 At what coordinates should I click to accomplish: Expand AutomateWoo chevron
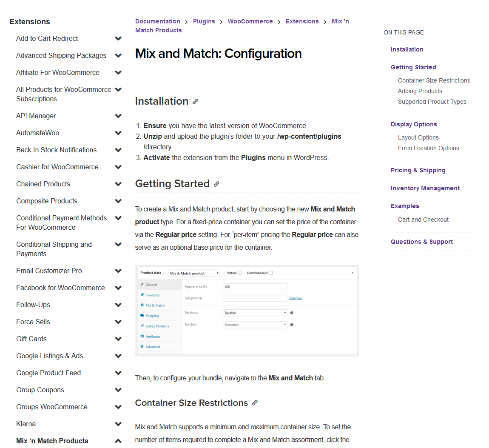118,133
